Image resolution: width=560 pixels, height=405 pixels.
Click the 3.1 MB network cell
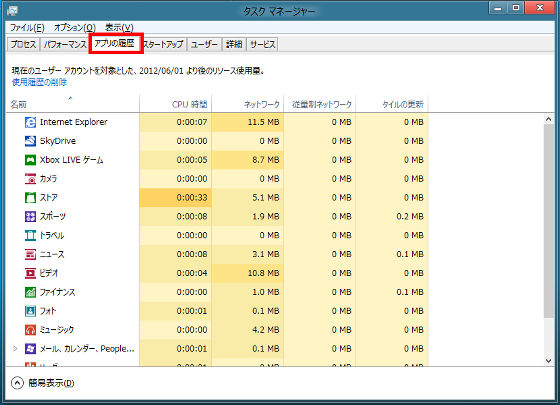[x=248, y=254]
